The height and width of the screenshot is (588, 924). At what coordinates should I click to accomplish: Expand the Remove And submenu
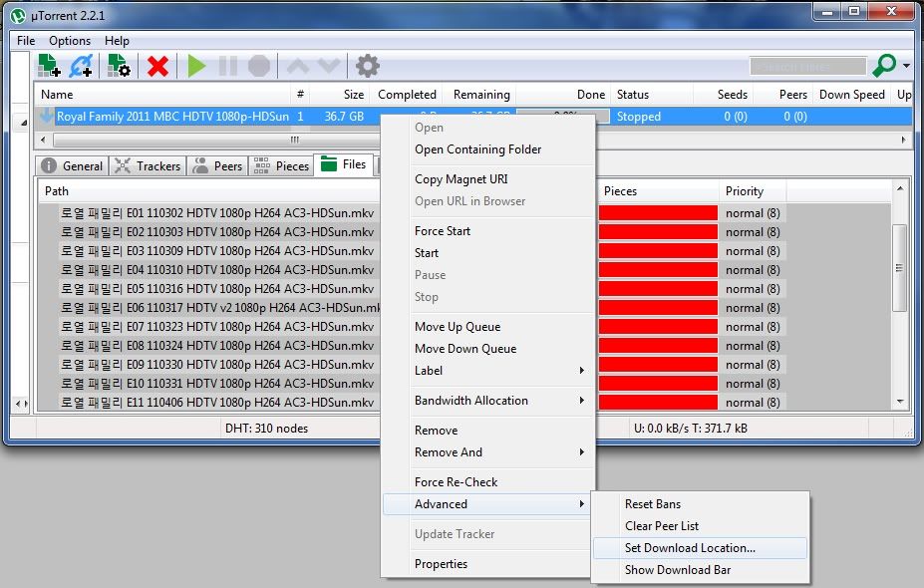pyautogui.click(x=488, y=452)
